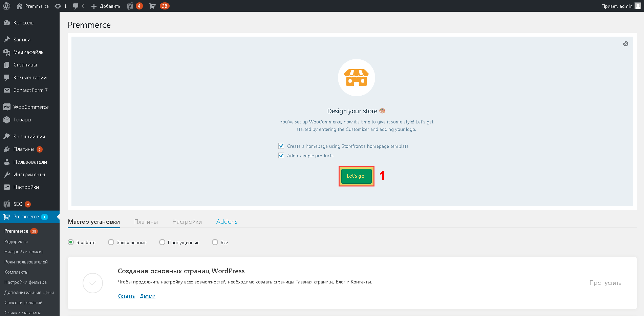Click the Design your store heading
The image size is (644, 316).
click(x=356, y=111)
